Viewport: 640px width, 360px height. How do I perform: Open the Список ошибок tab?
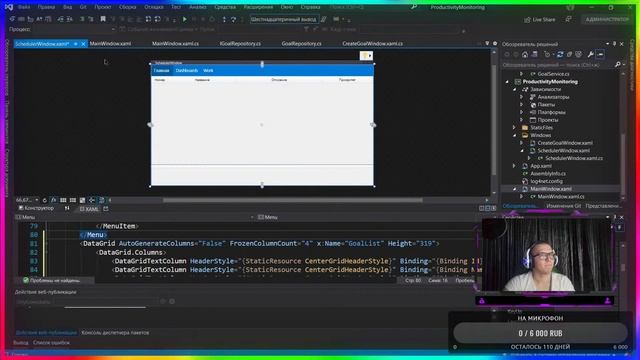click(x=51, y=343)
